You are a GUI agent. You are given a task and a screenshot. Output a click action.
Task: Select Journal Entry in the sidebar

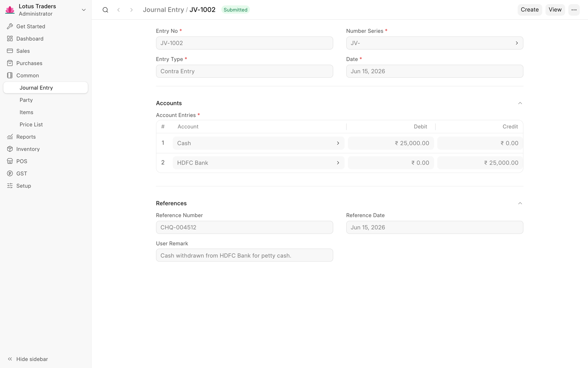pyautogui.click(x=46, y=88)
